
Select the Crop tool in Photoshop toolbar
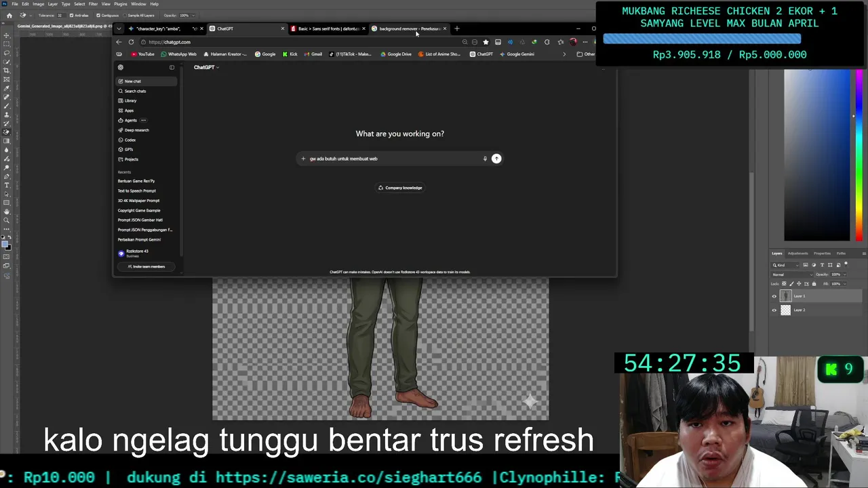[7, 70]
